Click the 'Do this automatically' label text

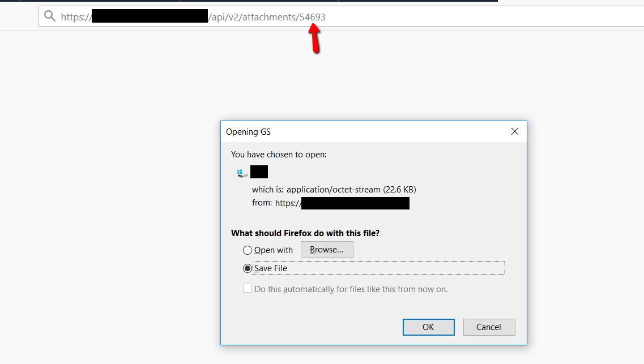coord(351,289)
